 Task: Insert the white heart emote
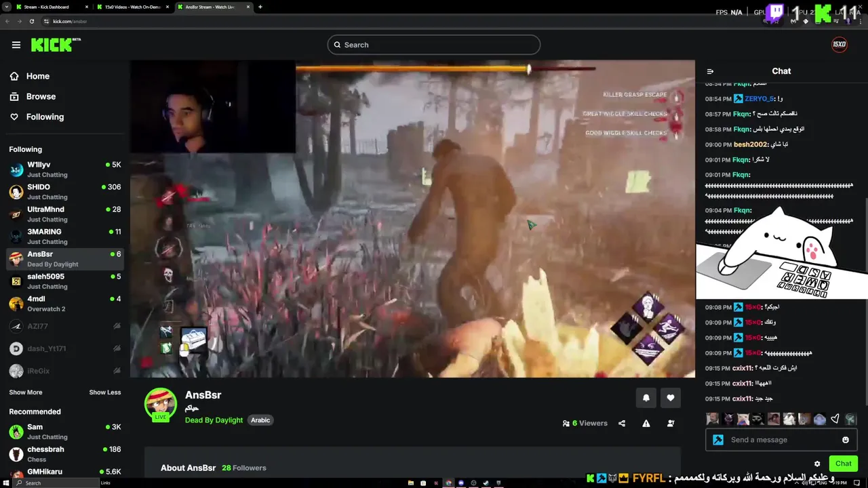(835, 419)
